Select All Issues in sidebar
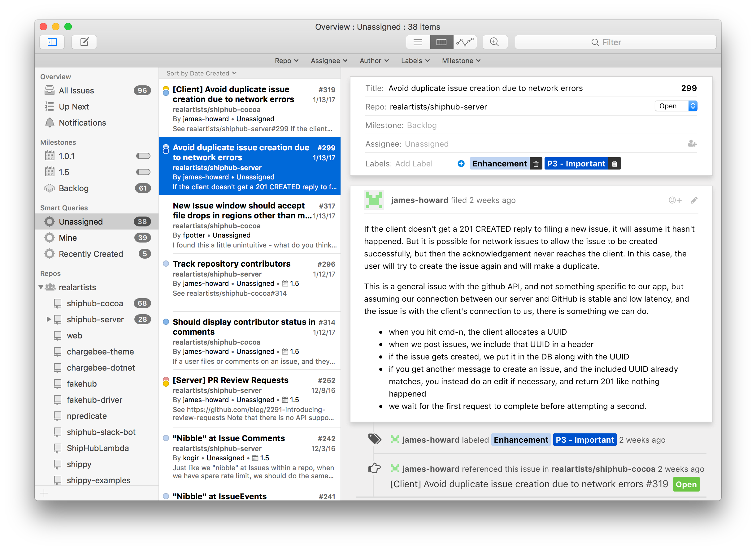The width and height of the screenshot is (756, 550). point(97,91)
